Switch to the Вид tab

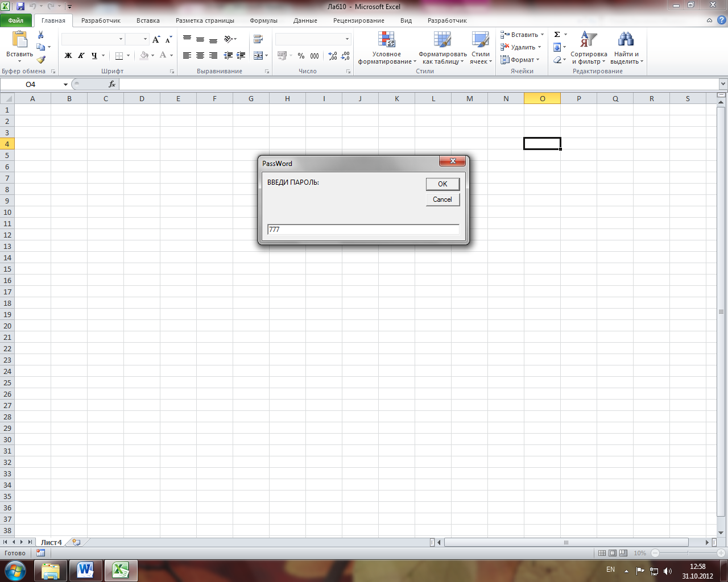[x=406, y=20]
